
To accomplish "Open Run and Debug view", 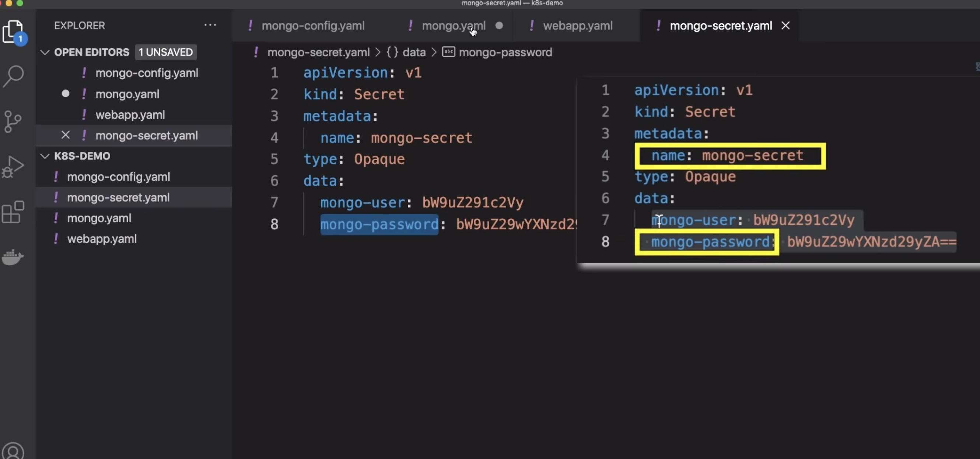I will point(13,167).
